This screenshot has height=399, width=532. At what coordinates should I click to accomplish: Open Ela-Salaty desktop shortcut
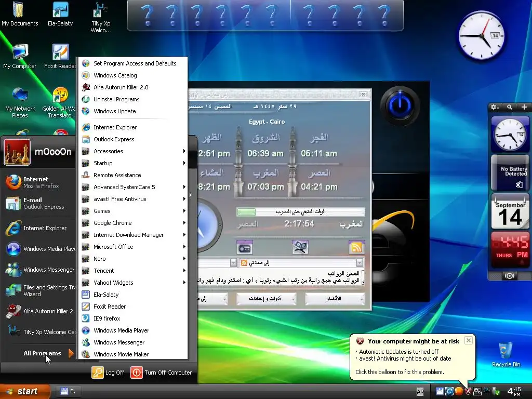[x=60, y=14]
